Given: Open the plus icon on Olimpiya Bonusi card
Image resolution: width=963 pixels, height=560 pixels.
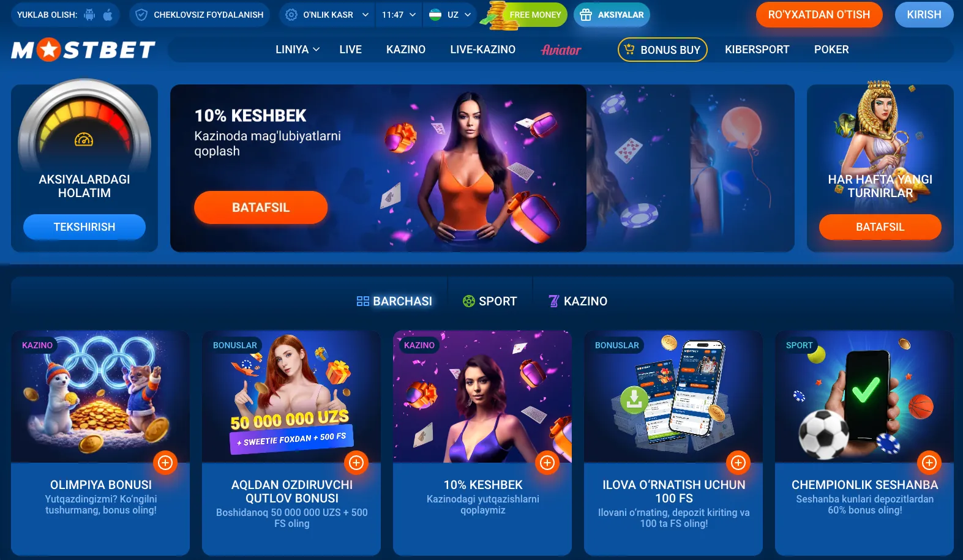Looking at the screenshot, I should [x=165, y=463].
